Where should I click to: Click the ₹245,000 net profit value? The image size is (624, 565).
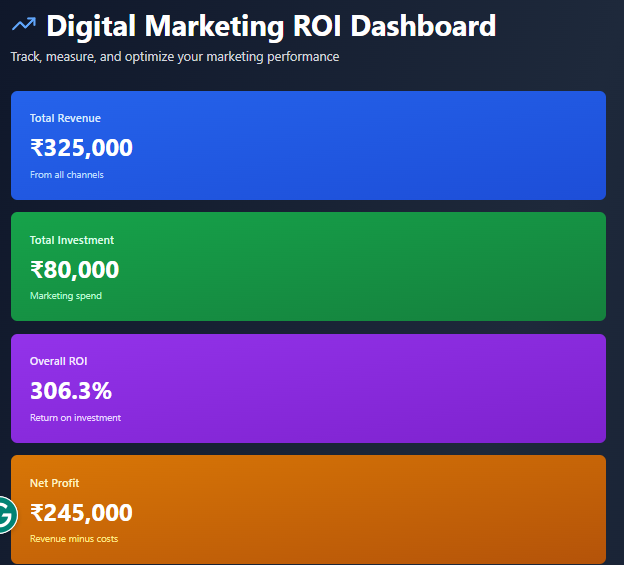[x=81, y=513]
